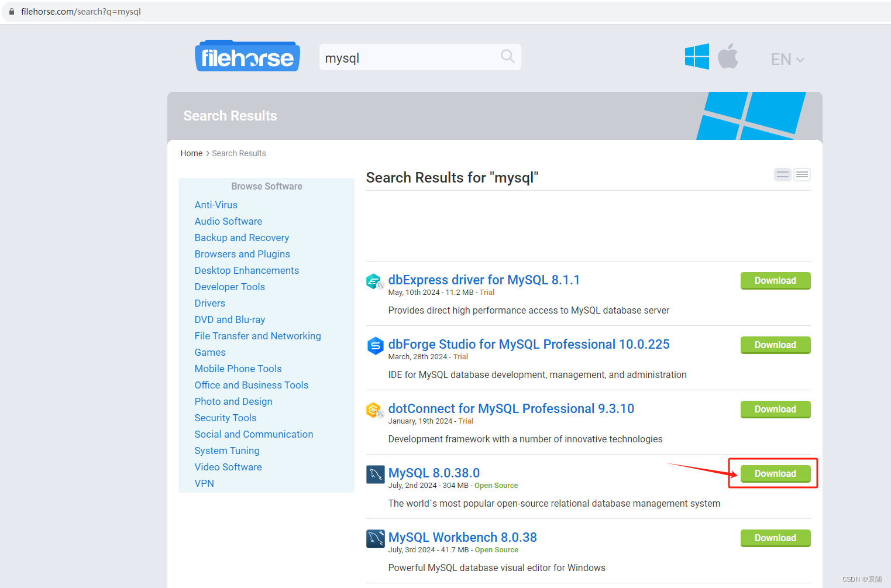
Task: Click "Powerful MySQL database visual editor" description
Action: 497,568
